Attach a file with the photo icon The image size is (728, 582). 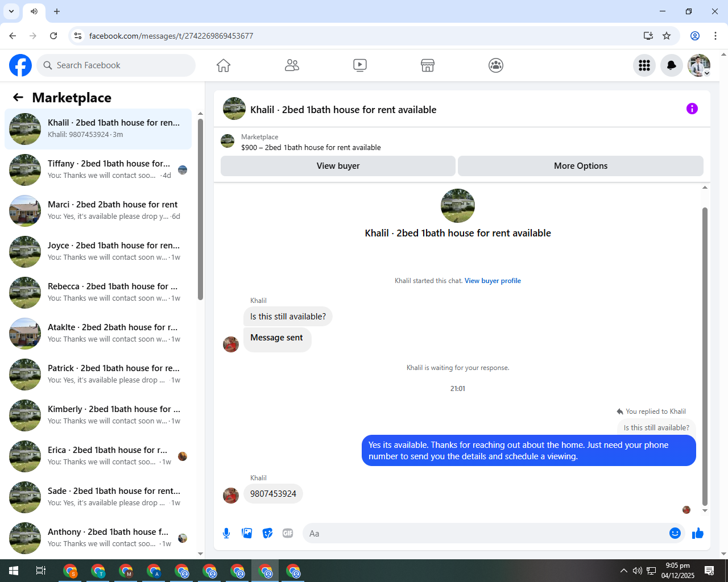(247, 533)
